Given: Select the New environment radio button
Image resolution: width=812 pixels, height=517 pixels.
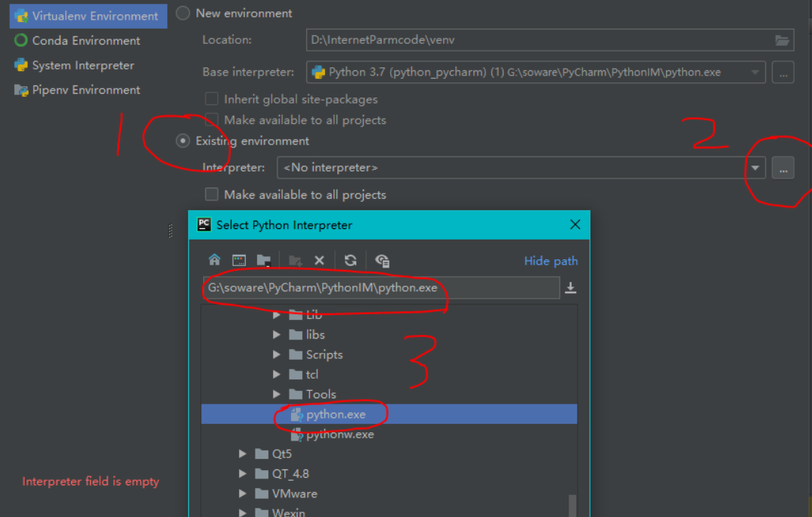Looking at the screenshot, I should [183, 14].
